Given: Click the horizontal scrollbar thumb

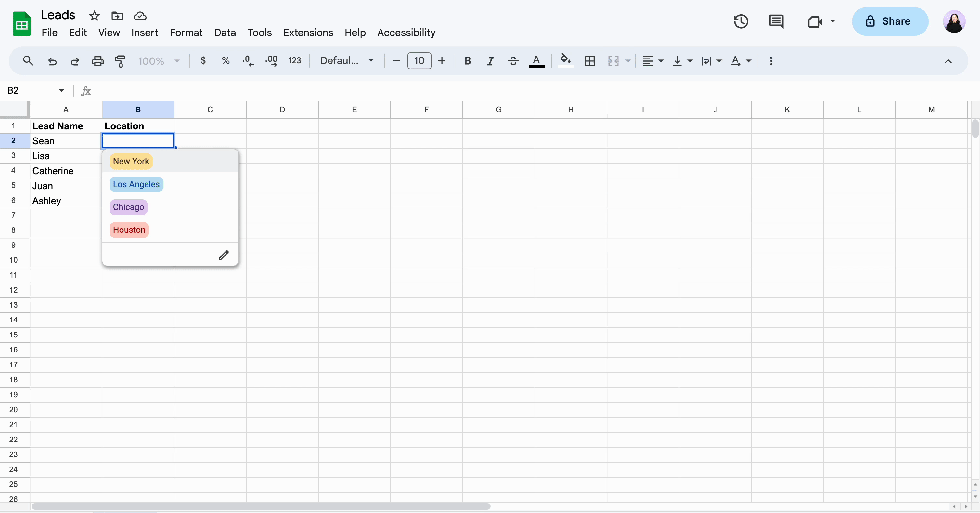Looking at the screenshot, I should (261, 506).
